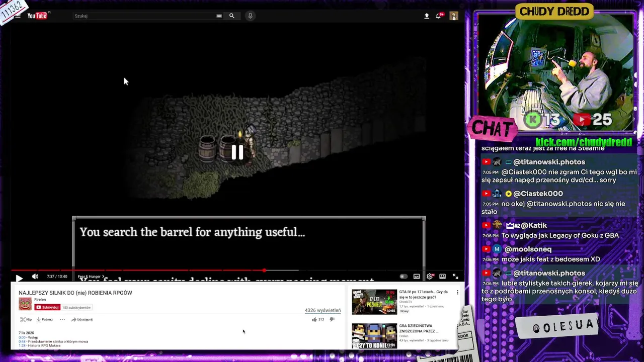This screenshot has width=644, height=362.
Task: Open options menu for GTA IV suggestion
Action: 457,292
